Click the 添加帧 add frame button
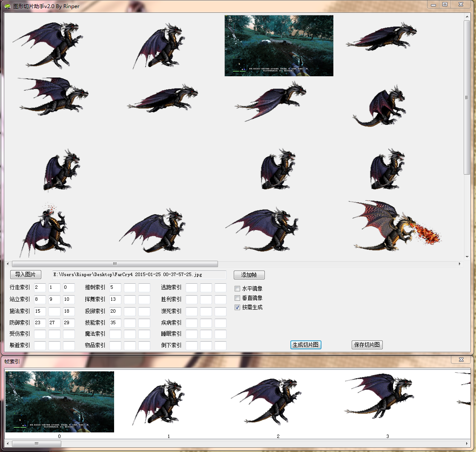Screen dimensions: 476x452 coord(249,275)
